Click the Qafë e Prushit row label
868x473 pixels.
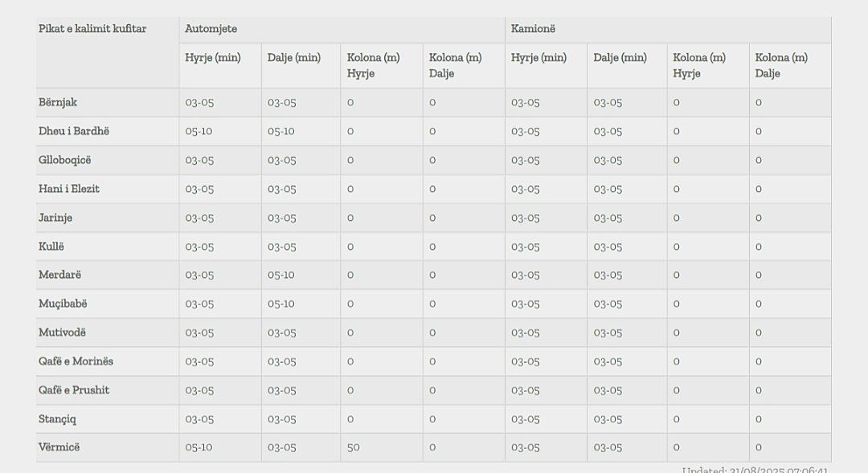74,389
